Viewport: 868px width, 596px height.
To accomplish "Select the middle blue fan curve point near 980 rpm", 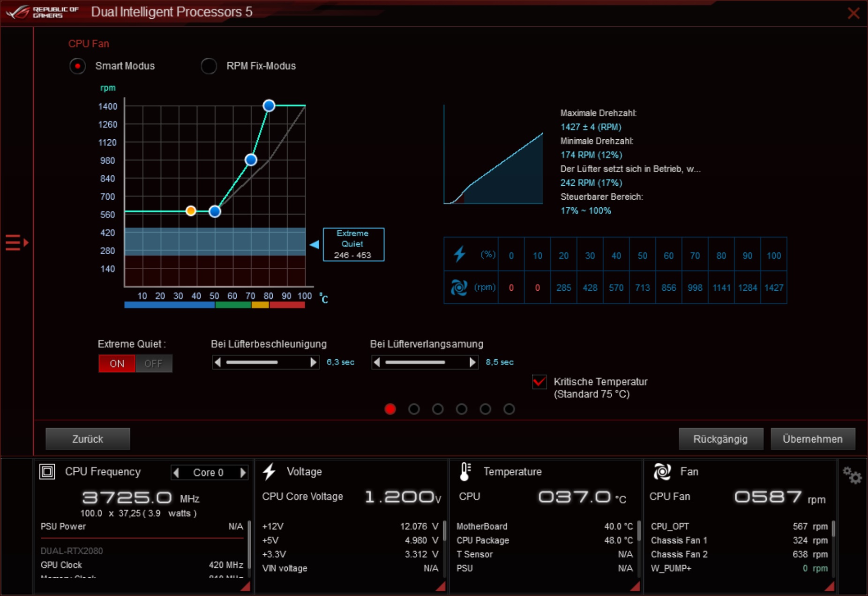I will (251, 160).
